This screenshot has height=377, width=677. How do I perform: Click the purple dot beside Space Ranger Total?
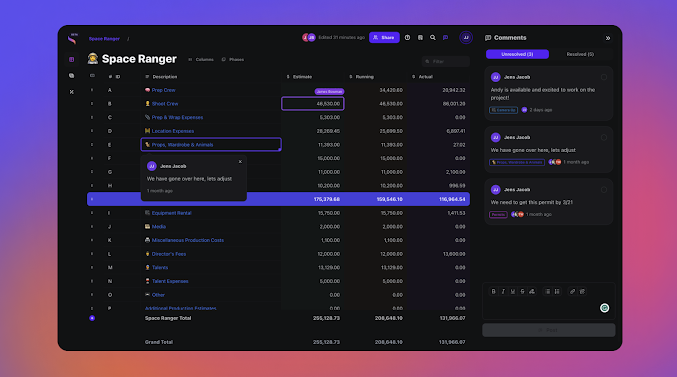(x=92, y=318)
